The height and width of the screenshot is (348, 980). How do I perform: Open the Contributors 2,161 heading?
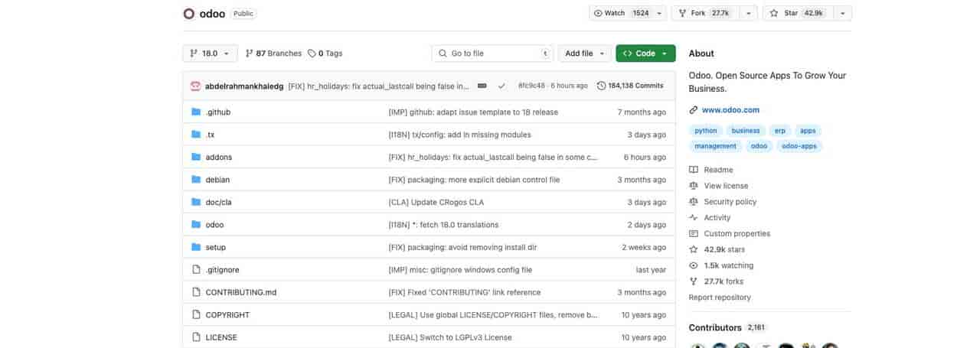coord(727,327)
